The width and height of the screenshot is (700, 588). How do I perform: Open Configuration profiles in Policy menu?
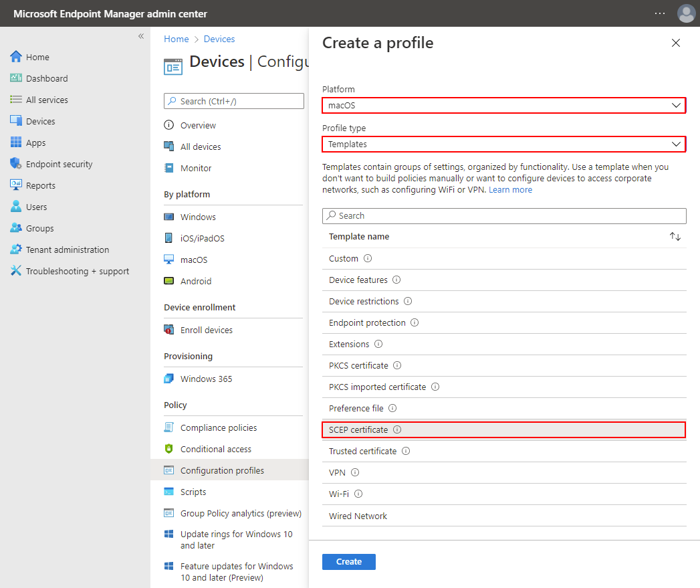[222, 470]
